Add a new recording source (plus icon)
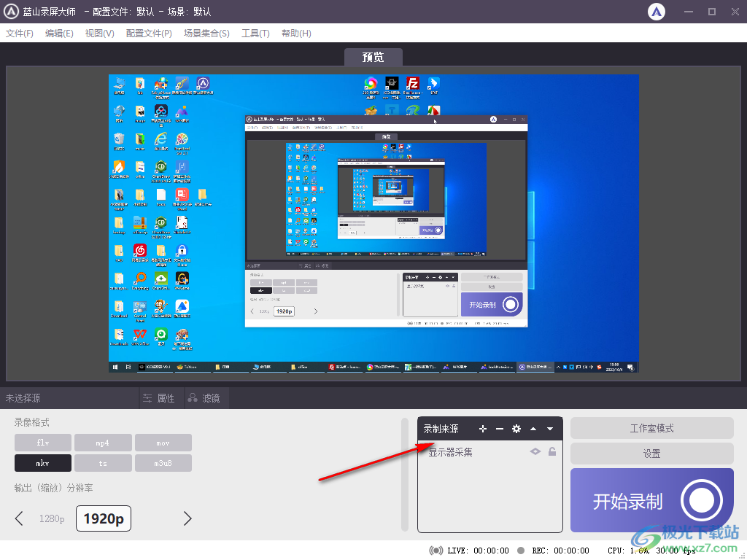The width and height of the screenshot is (747, 560). [483, 429]
